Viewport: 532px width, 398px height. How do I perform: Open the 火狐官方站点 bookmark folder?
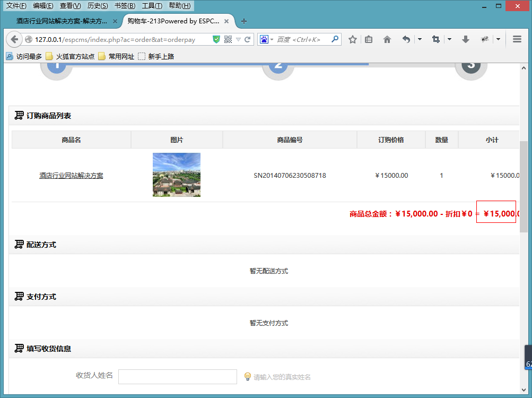70,56
